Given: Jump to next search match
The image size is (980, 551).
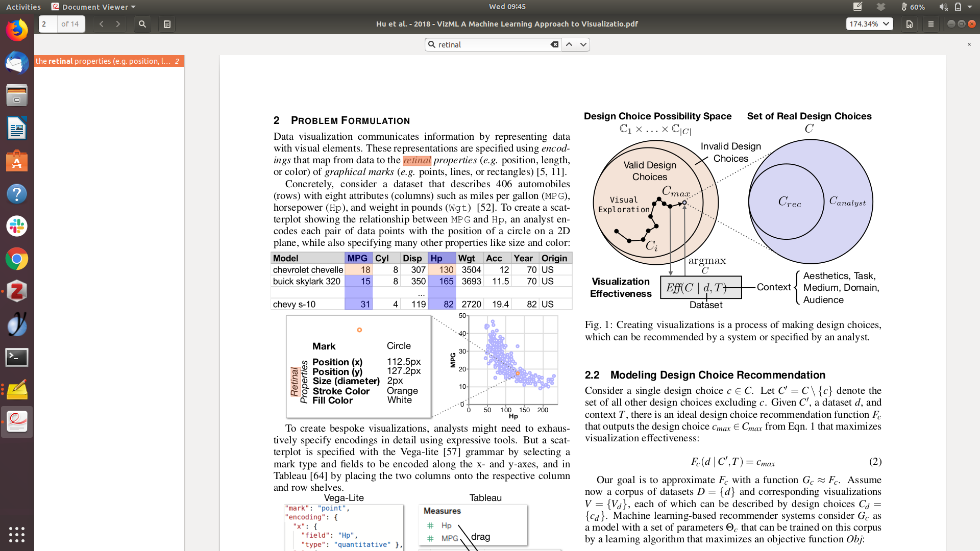Looking at the screenshot, I should (x=583, y=45).
